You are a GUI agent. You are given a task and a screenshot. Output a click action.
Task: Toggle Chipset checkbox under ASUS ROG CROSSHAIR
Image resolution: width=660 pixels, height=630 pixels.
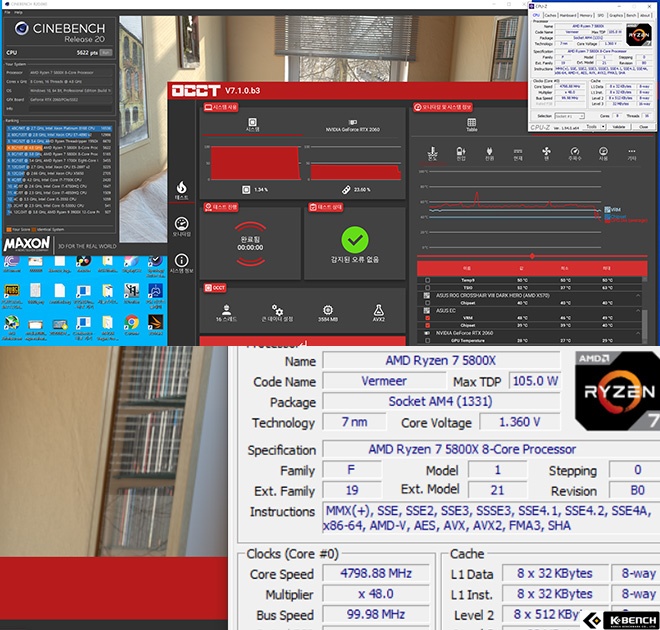pyautogui.click(x=428, y=303)
